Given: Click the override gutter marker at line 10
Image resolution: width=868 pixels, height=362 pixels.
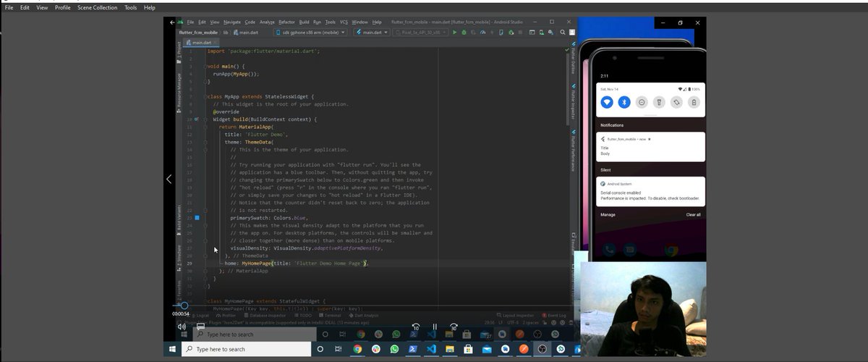Looking at the screenshot, I should click(196, 119).
